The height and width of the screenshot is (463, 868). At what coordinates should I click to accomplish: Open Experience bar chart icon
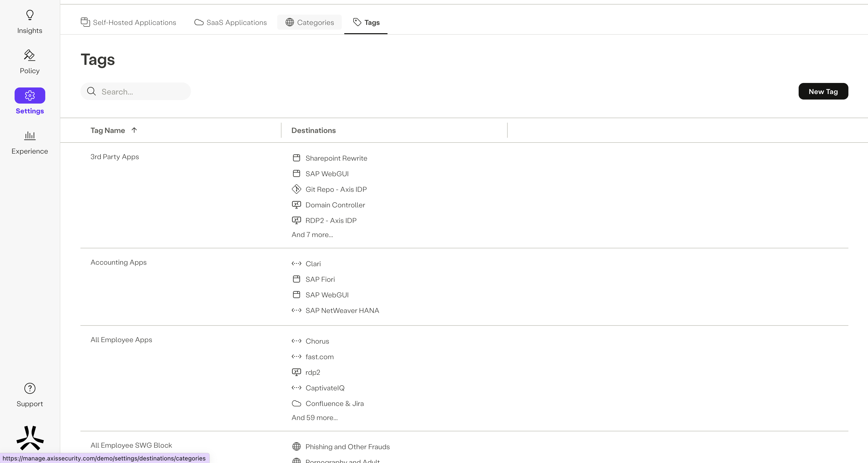tap(30, 135)
